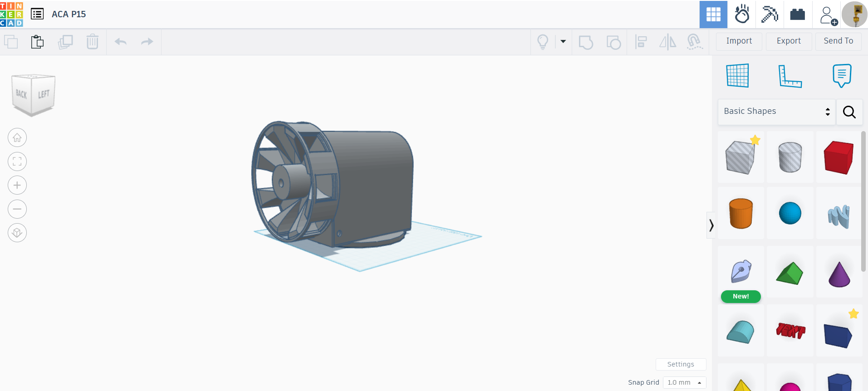The width and height of the screenshot is (868, 391).
Task: Click the Home view button
Action: [17, 137]
